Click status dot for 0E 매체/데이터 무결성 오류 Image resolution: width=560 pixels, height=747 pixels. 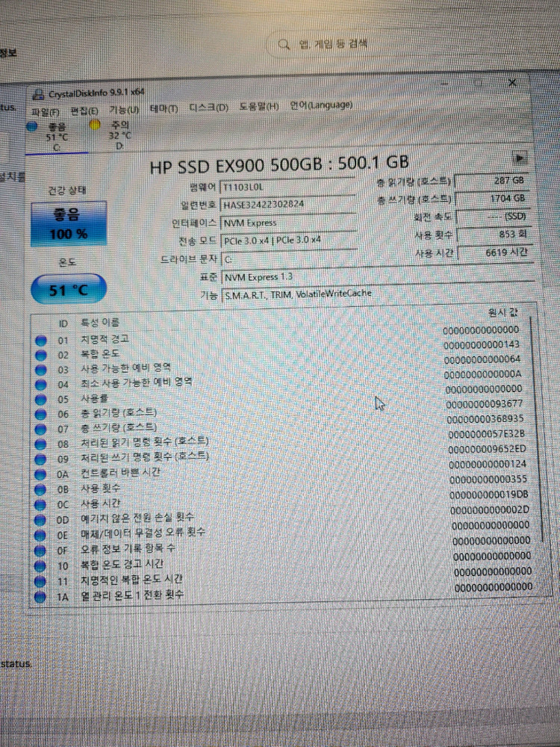41,536
